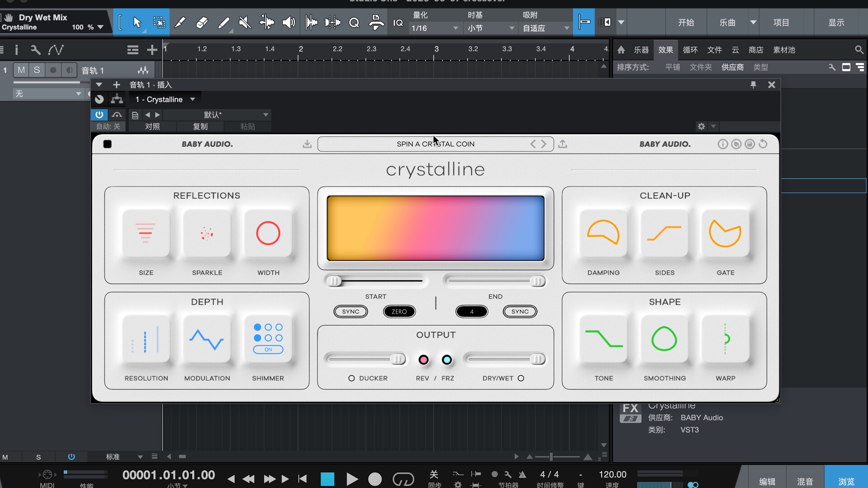
Task: Click the ZERO start button
Action: coord(399,311)
